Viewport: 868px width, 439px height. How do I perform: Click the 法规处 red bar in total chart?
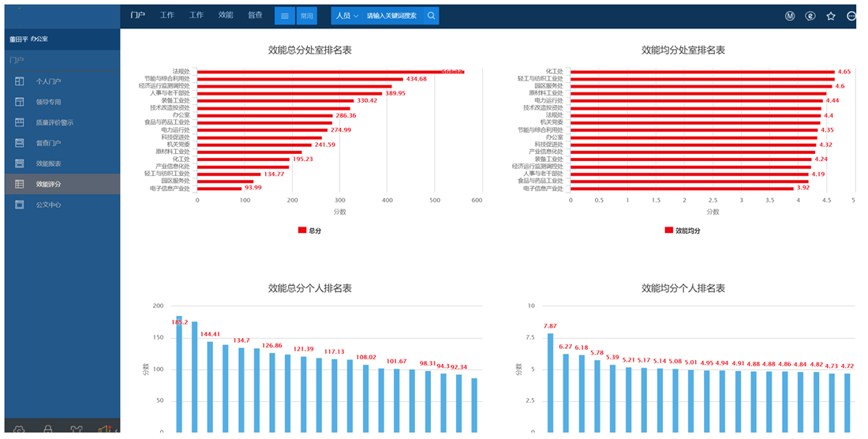point(330,72)
